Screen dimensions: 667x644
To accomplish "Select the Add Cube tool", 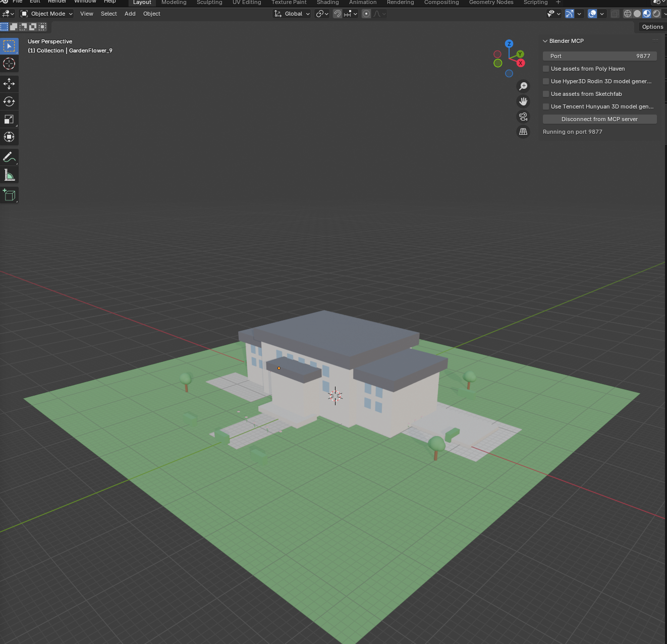I will (9, 195).
